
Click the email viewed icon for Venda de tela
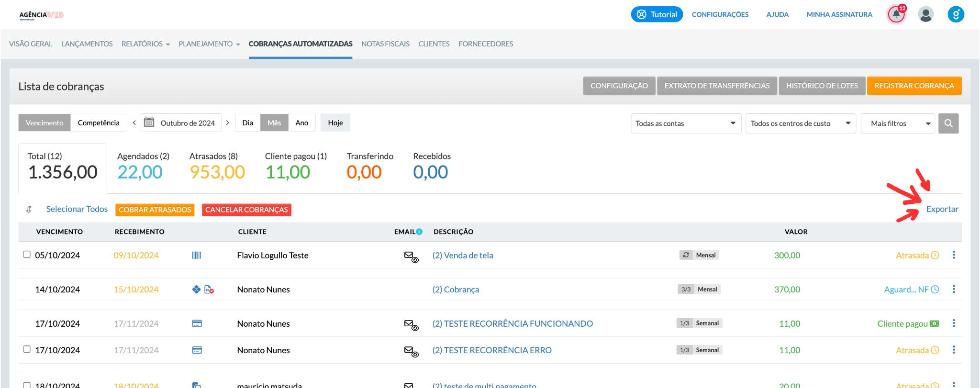411,257
